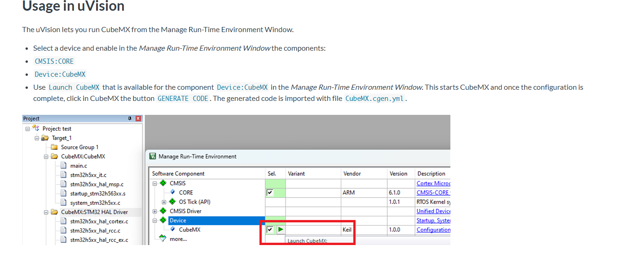
Task: Select the 'Source Group 1' label
Action: click(80, 147)
